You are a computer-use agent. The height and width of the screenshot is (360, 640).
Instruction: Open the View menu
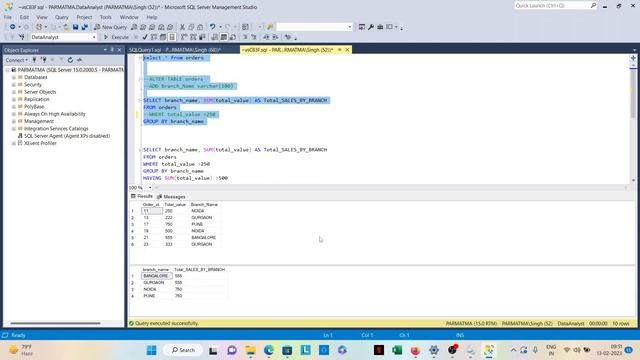coord(42,17)
